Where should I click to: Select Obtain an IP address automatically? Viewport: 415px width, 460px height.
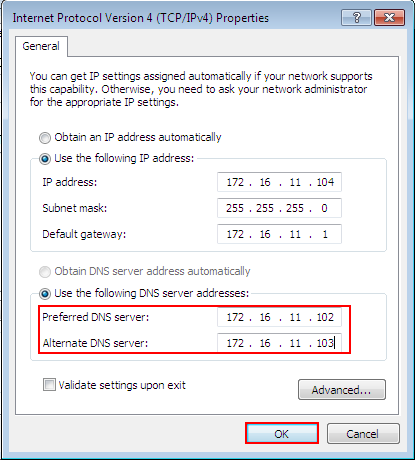130,137
